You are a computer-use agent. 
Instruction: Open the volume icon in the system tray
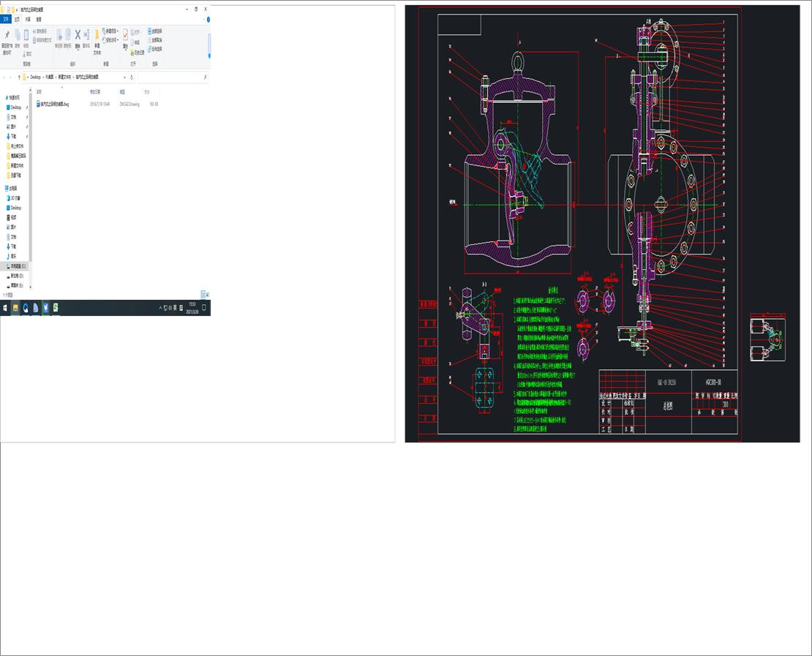(x=169, y=307)
